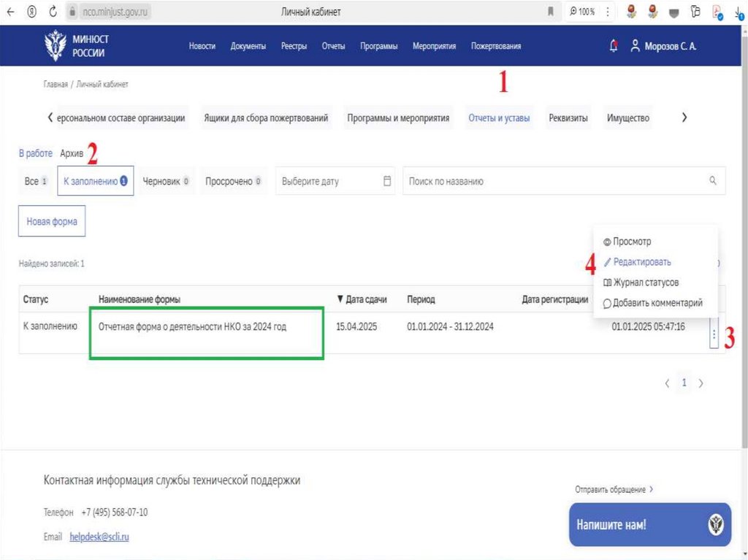Screen dimensions: 748x560
Task: Select the Редактировать menu option
Action: [x=641, y=262]
